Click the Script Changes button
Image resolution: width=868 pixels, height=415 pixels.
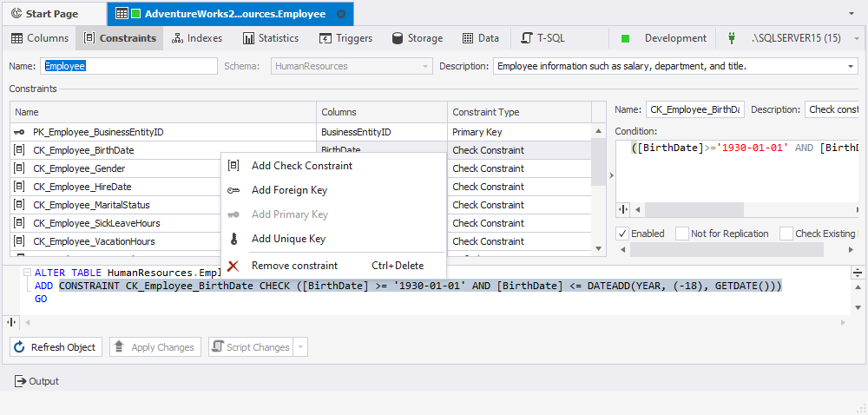(x=252, y=347)
